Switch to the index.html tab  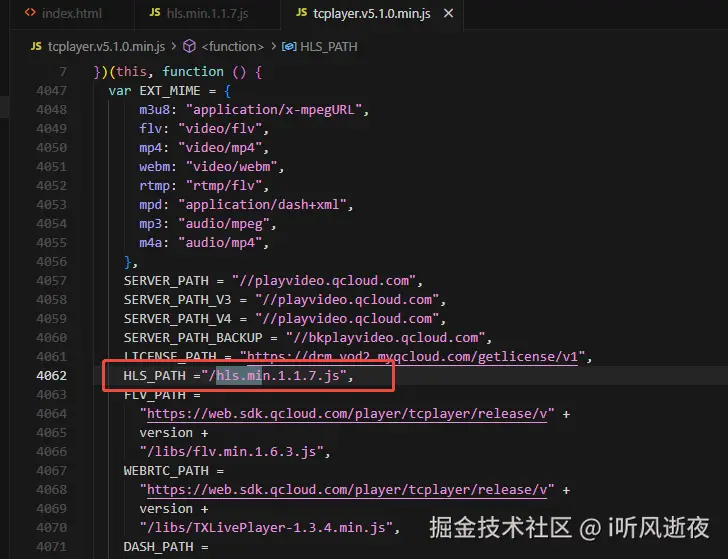pos(72,13)
